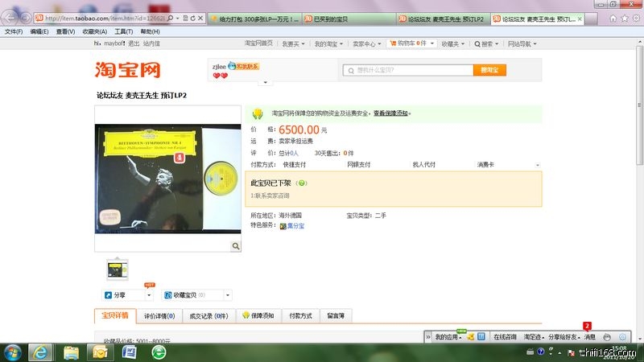Open the file explorer folder on taskbar

71,352
